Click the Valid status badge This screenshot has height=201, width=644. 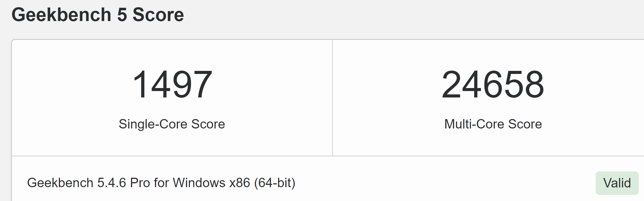(x=617, y=183)
